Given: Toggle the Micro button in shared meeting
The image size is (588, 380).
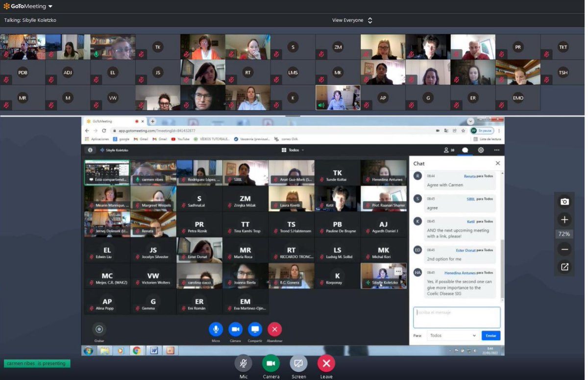Looking at the screenshot, I should click(216, 329).
